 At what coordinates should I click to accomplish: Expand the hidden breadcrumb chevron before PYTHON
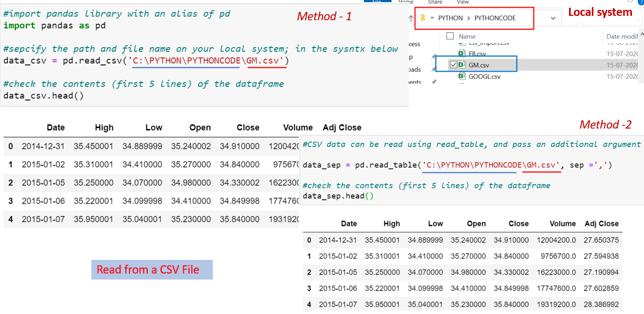point(431,19)
